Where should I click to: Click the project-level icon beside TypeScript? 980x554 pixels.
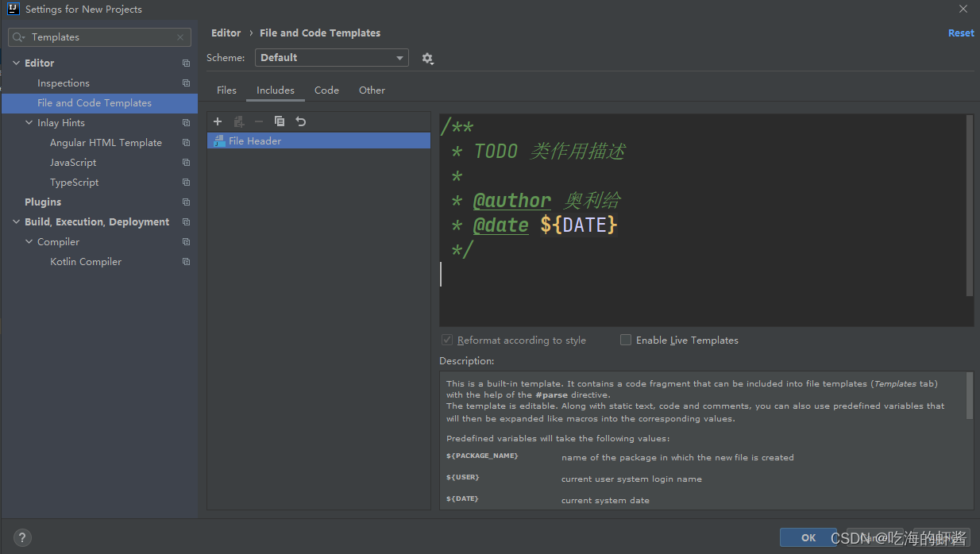point(186,183)
